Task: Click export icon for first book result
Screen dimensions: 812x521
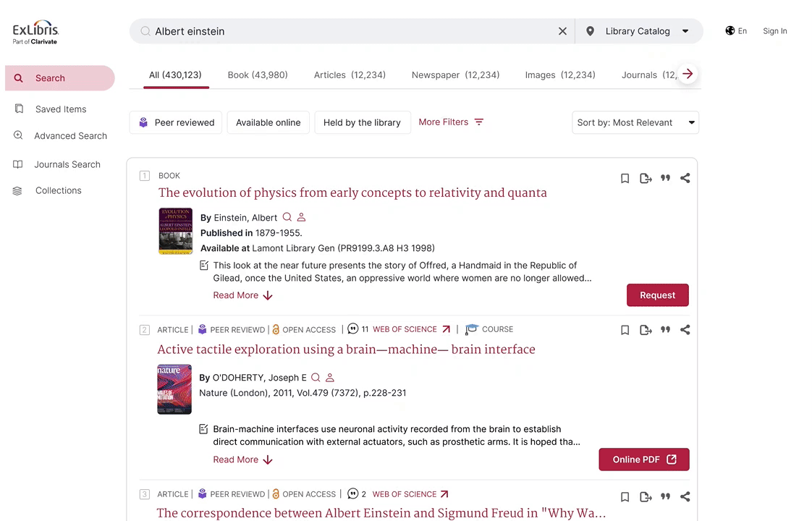Action: tap(646, 178)
